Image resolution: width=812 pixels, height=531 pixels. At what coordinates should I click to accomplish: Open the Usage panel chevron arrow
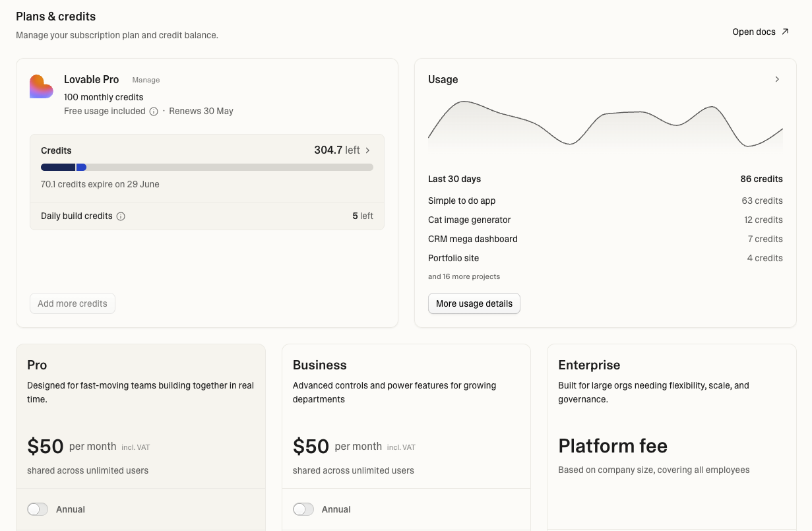(777, 79)
